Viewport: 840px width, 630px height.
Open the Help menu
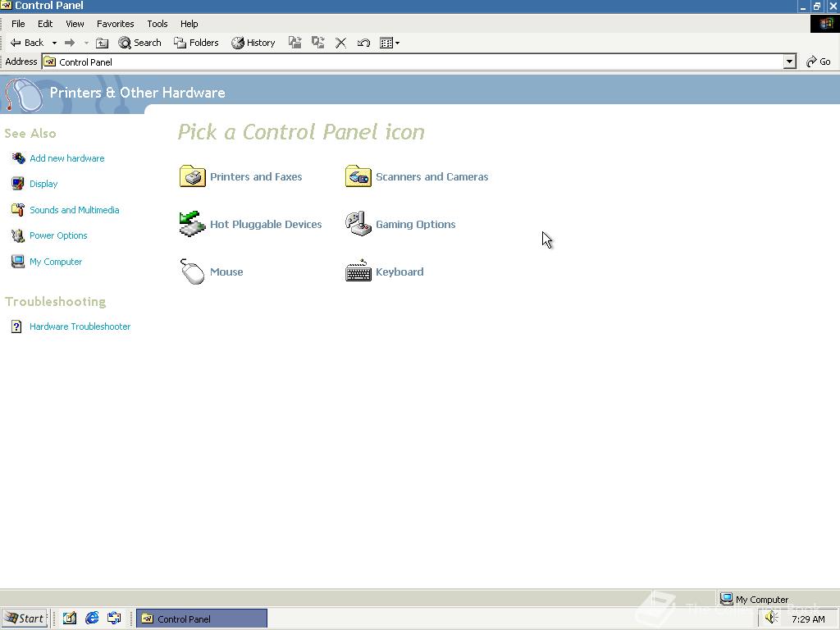pos(189,24)
